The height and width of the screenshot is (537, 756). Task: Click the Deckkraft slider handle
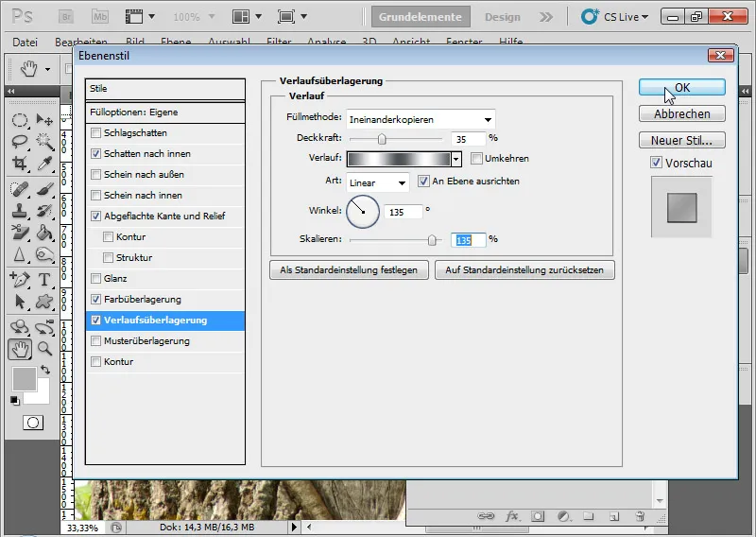[x=382, y=139]
